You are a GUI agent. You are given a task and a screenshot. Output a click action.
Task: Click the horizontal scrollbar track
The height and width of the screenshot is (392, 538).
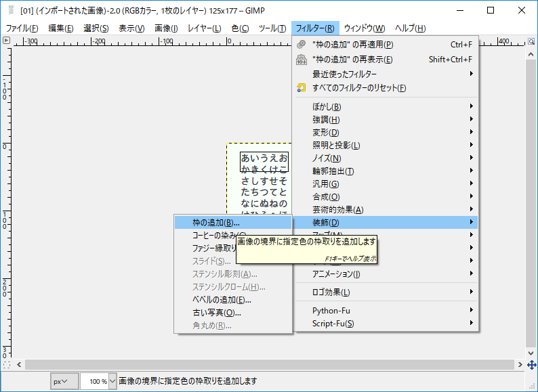[270, 364]
